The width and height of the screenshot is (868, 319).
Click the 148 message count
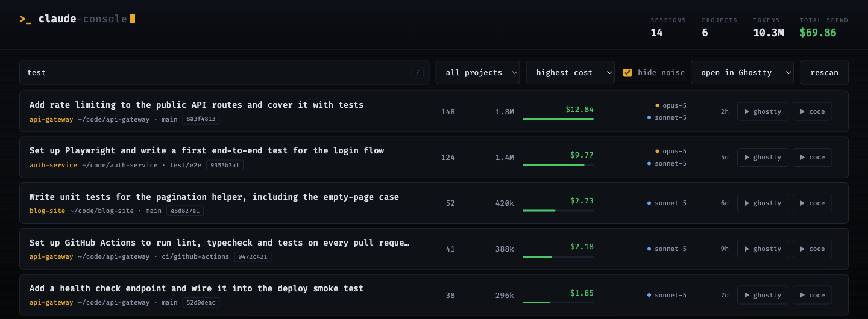point(448,111)
